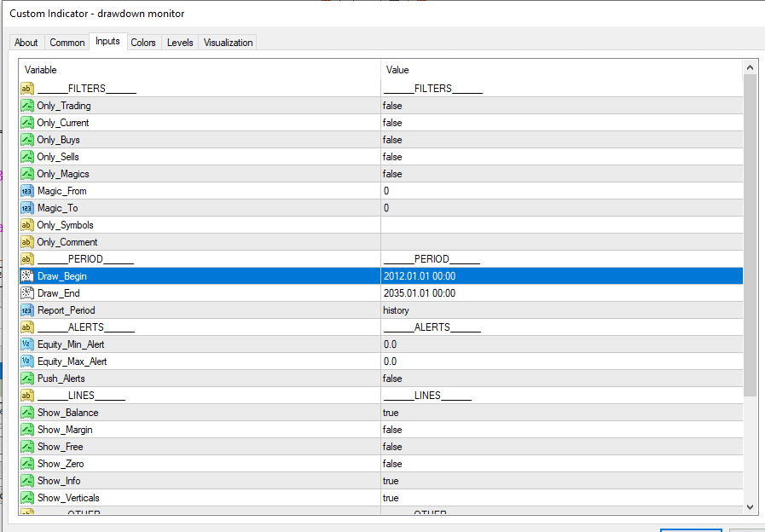Screen dimensions: 765x532
Task: Click the string icon beside the ALERTS variable
Action: click(27, 327)
